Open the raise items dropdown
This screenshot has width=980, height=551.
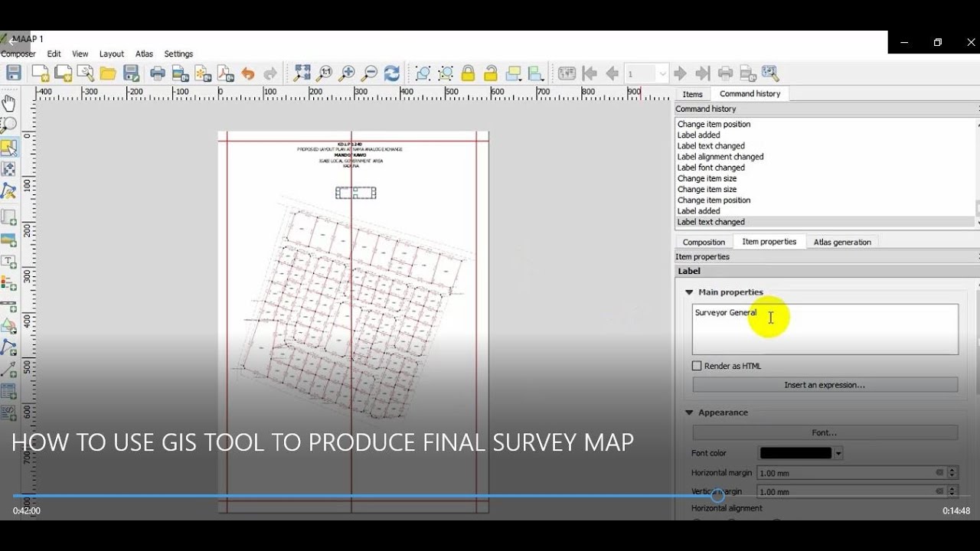514,73
